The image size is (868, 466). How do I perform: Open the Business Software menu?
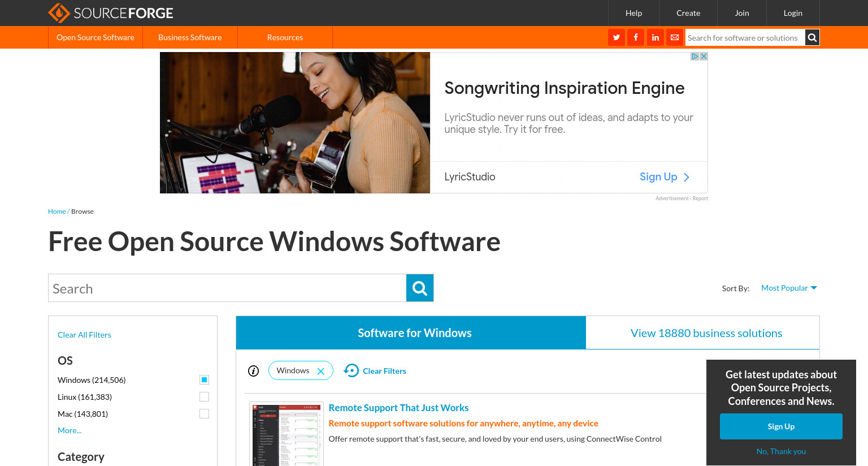point(190,37)
